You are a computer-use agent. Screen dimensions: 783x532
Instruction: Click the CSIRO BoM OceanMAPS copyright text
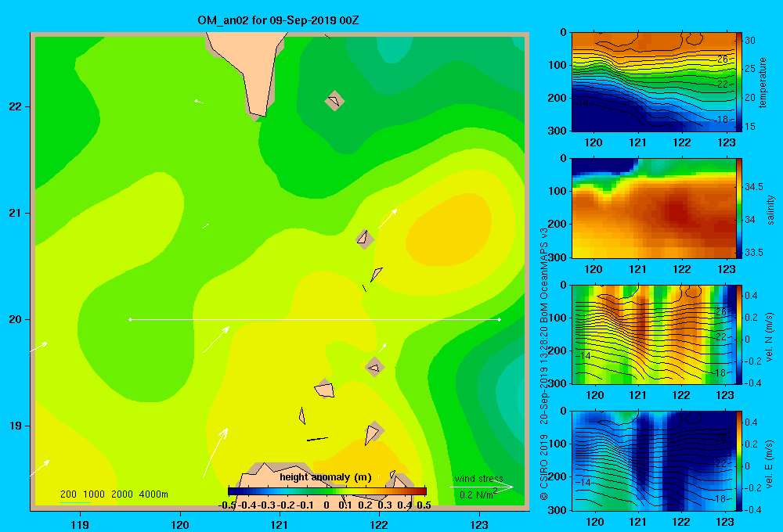pyautogui.click(x=544, y=364)
